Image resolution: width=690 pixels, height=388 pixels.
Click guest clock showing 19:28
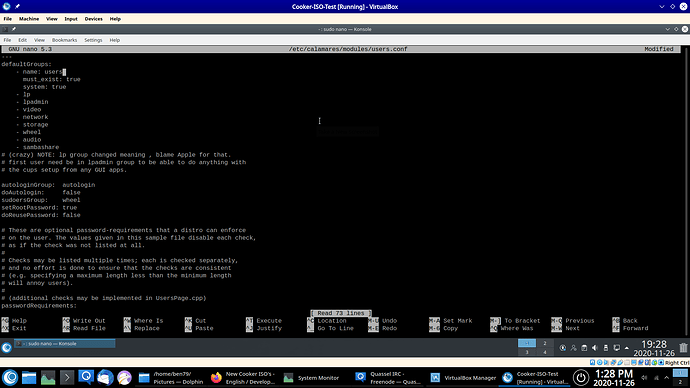pyautogui.click(x=654, y=348)
